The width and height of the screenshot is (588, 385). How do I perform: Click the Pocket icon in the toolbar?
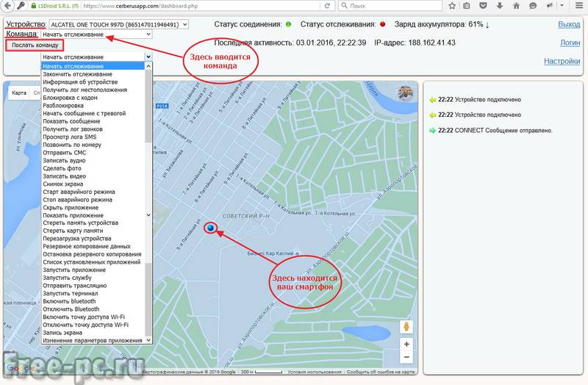point(483,6)
